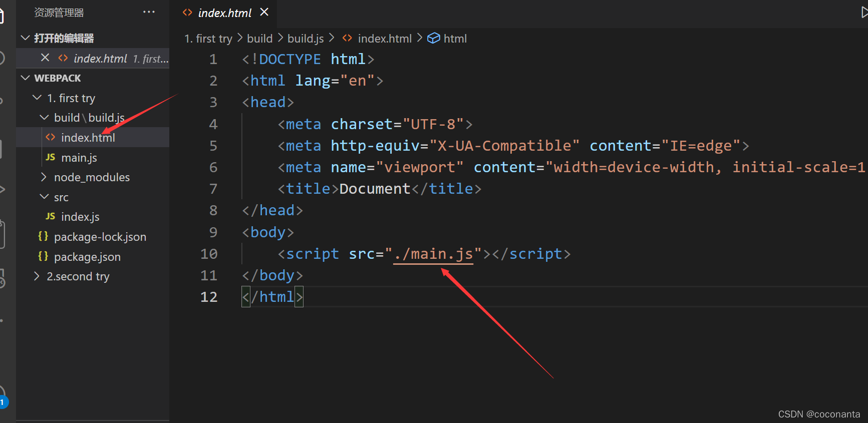The height and width of the screenshot is (423, 868).
Task: Click the closing </html> tag on line 12
Action: pos(272,297)
